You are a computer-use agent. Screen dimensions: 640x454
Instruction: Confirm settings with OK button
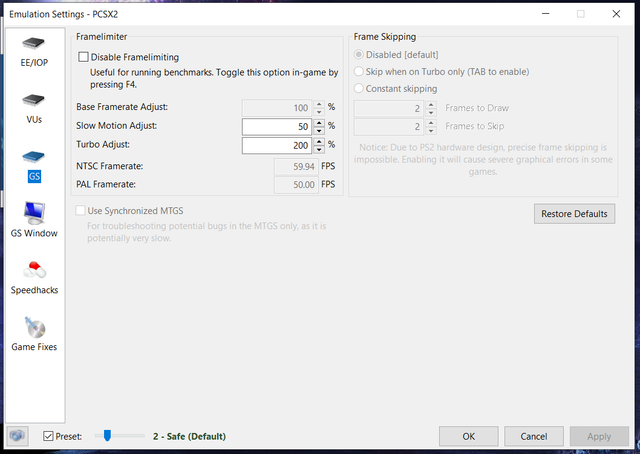[x=469, y=436]
